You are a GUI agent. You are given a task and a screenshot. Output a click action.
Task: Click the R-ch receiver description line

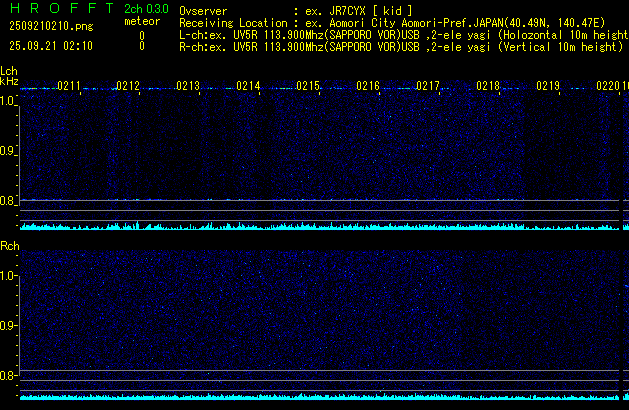pyautogui.click(x=400, y=46)
